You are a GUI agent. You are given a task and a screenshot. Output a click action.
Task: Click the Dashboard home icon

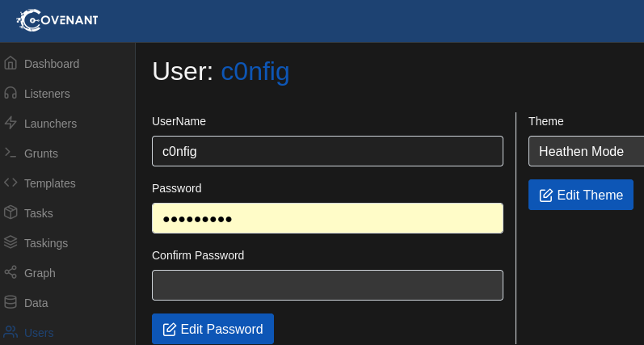tap(11, 63)
